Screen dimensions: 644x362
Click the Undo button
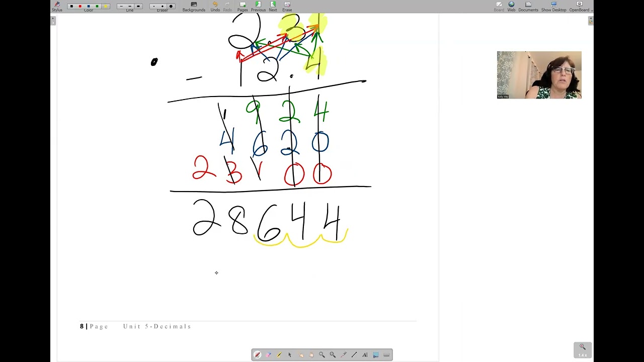click(x=215, y=6)
